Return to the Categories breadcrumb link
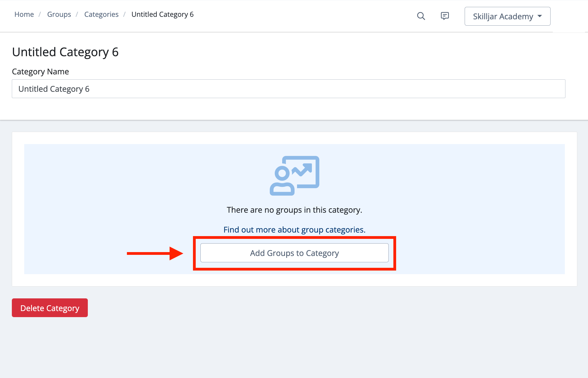Image resolution: width=588 pixels, height=378 pixels. [x=101, y=14]
